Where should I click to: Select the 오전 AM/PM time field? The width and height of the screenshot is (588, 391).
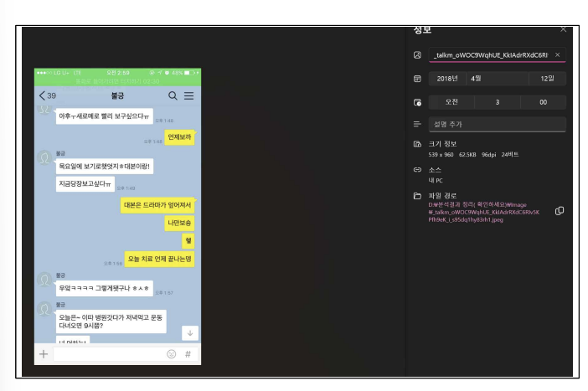[451, 102]
